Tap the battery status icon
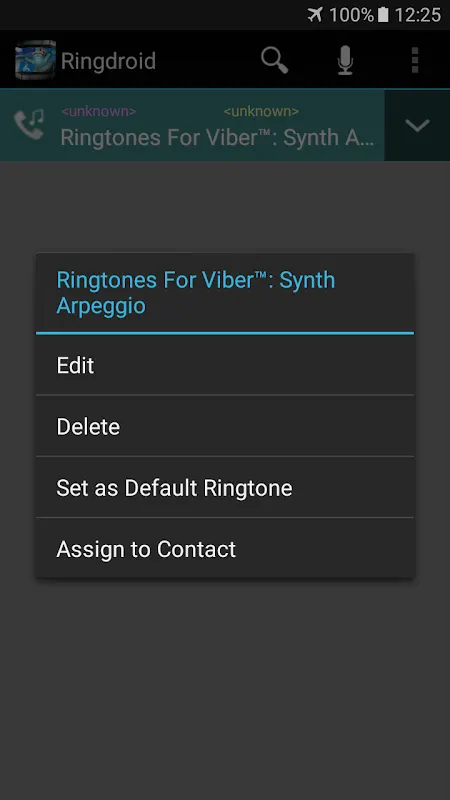 tap(383, 15)
